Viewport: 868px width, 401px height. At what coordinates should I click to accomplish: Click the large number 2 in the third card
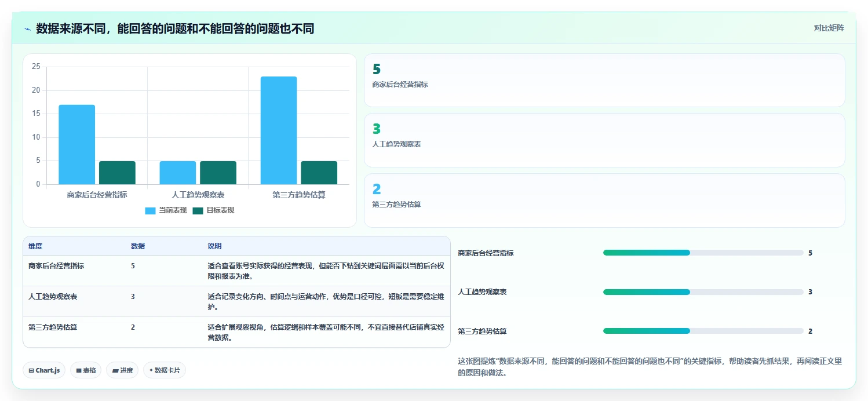377,189
